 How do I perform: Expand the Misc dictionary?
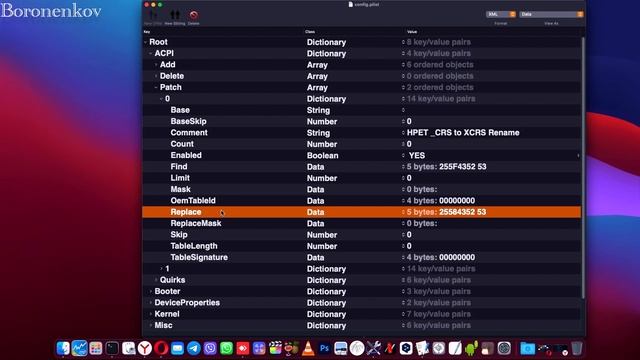click(x=151, y=325)
